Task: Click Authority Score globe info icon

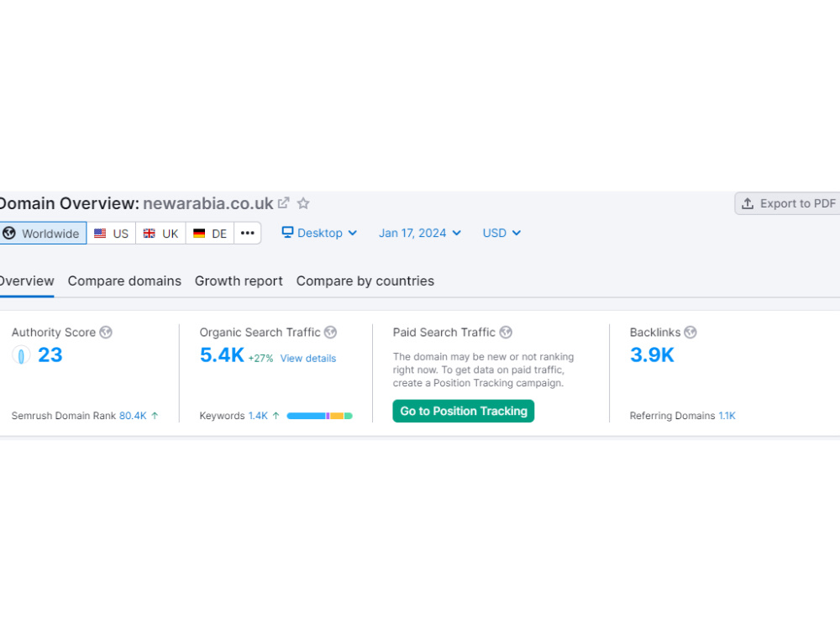Action: point(106,332)
